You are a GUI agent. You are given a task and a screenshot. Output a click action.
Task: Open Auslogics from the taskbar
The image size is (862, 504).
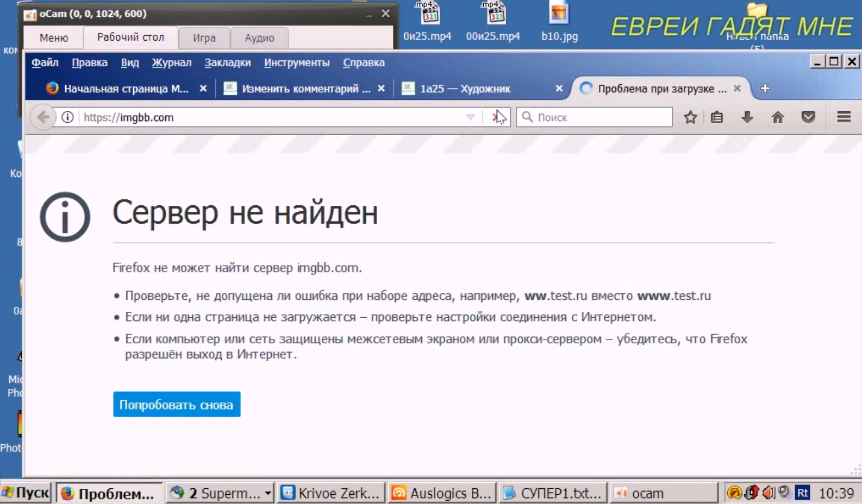click(441, 493)
